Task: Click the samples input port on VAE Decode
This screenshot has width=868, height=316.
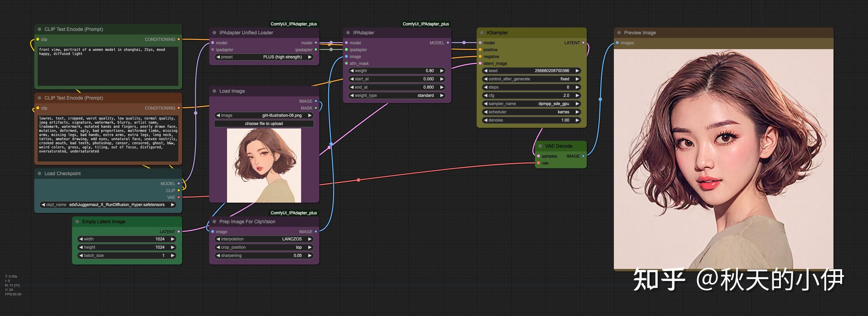Action: tap(538, 156)
